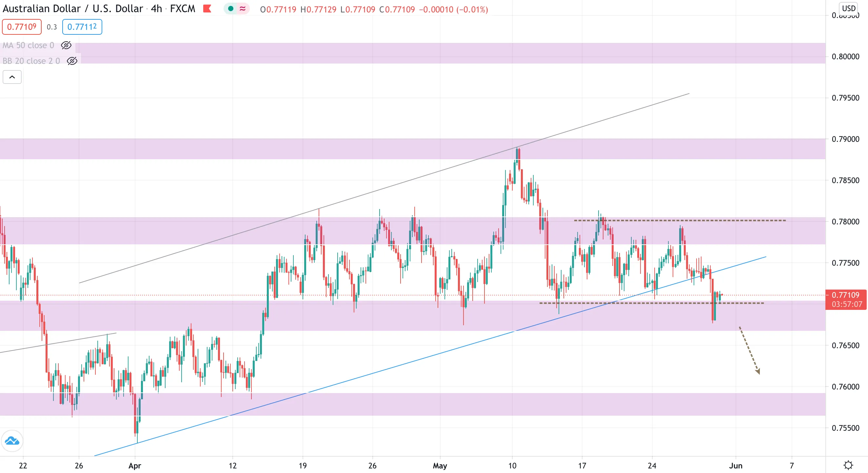Click the May date label on time axis
Image resolution: width=868 pixels, height=473 pixels.
click(440, 465)
